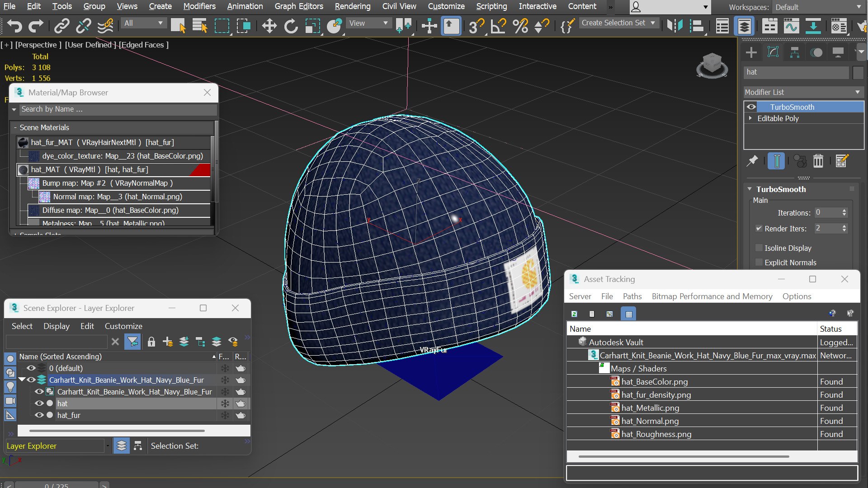Click the Iterations spinner arrows
This screenshot has width=868, height=488.
(844, 212)
